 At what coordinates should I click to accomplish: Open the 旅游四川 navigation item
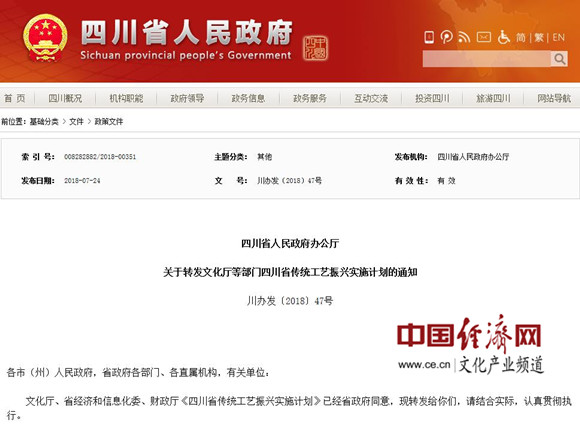pos(493,98)
